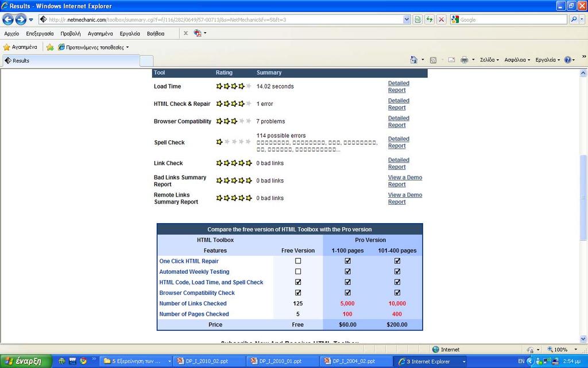Expand the address bar history dropdown
The width and height of the screenshot is (588, 368).
pos(407,20)
